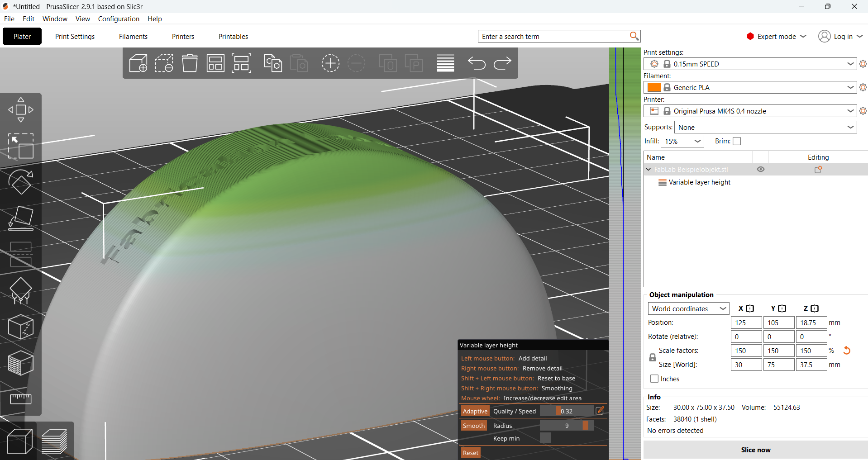Click the Adaptive button

475,411
